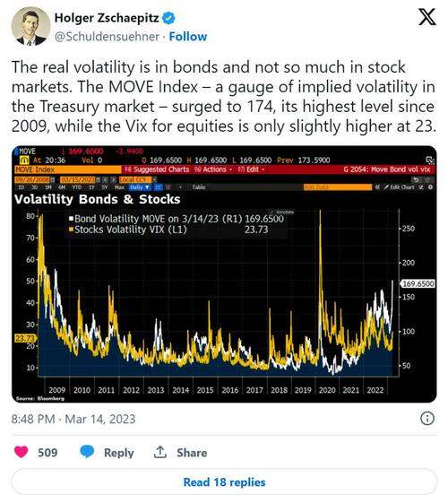The width and height of the screenshot is (448, 503).
Task: Open the Daily frequency dropdown
Action: 140,187
